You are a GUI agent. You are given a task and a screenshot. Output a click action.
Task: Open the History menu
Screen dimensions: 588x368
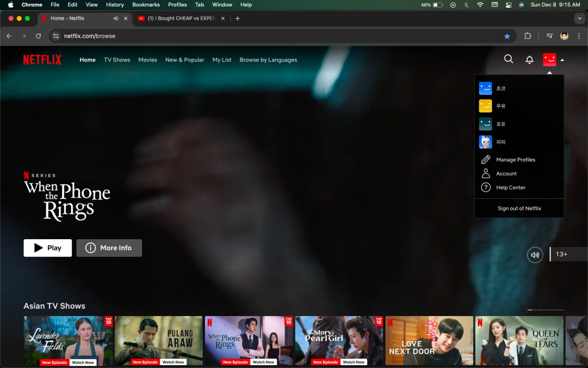tap(115, 5)
